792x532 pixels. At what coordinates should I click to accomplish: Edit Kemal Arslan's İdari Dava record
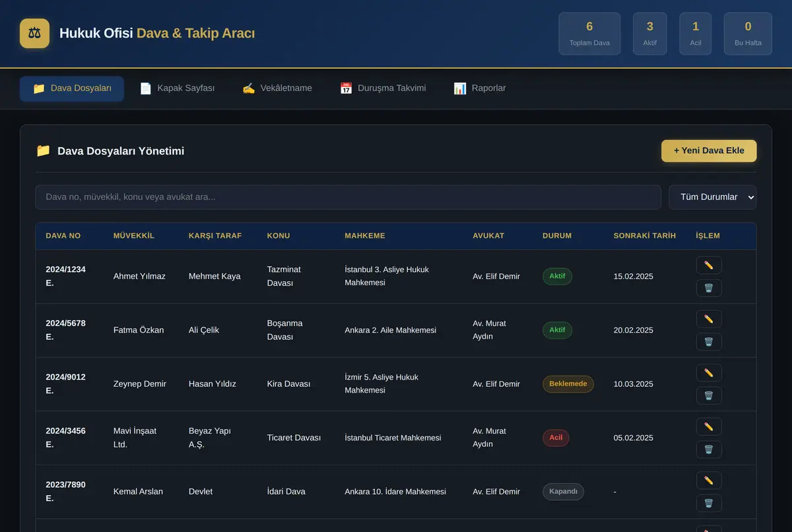pyautogui.click(x=709, y=481)
